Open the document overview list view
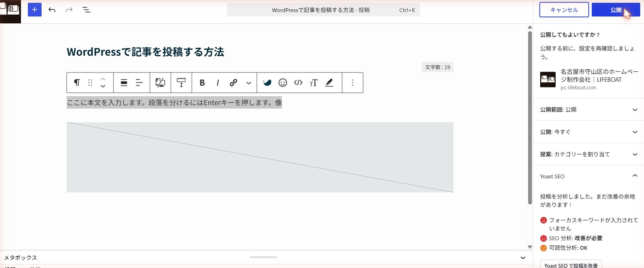 [x=86, y=10]
